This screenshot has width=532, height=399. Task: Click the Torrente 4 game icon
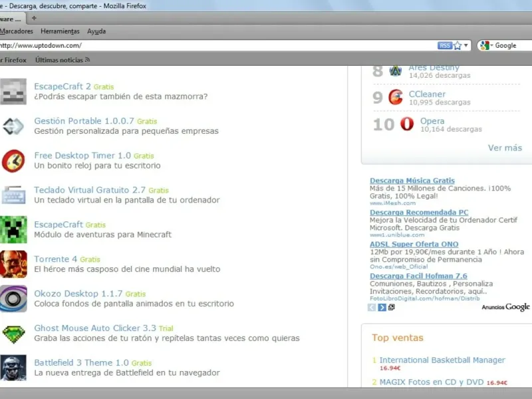tap(13, 264)
